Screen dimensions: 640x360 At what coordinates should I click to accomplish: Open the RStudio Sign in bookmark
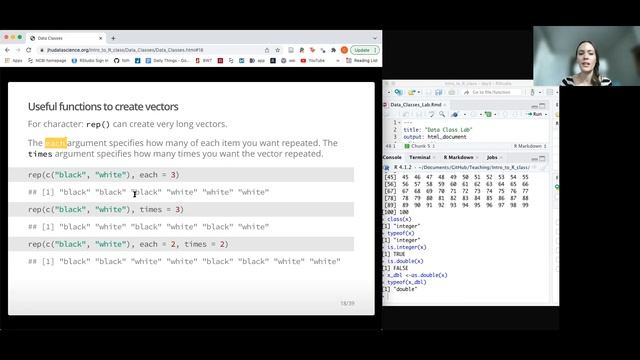click(90, 60)
